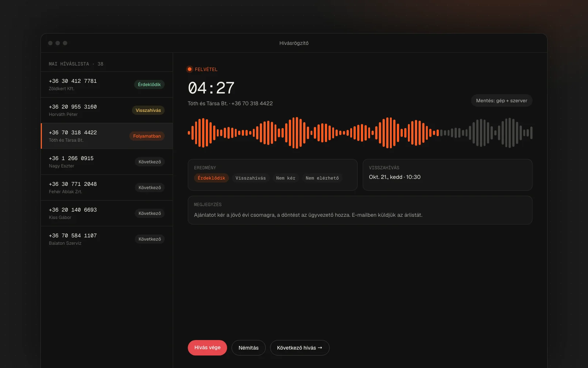The width and height of the screenshot is (588, 368).
Task: Select the Visszahívás result chip
Action: (x=251, y=178)
